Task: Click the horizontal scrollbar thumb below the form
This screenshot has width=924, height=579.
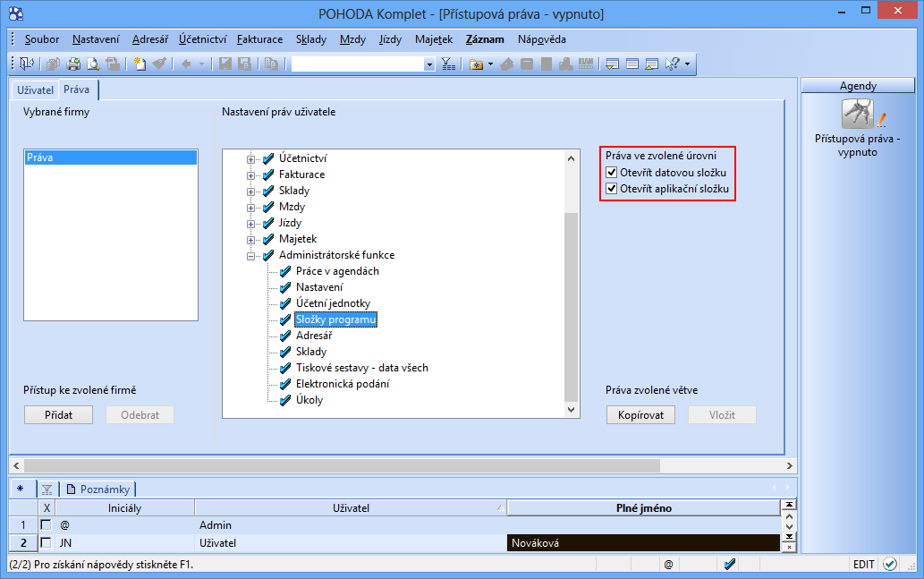Action: pos(342,465)
